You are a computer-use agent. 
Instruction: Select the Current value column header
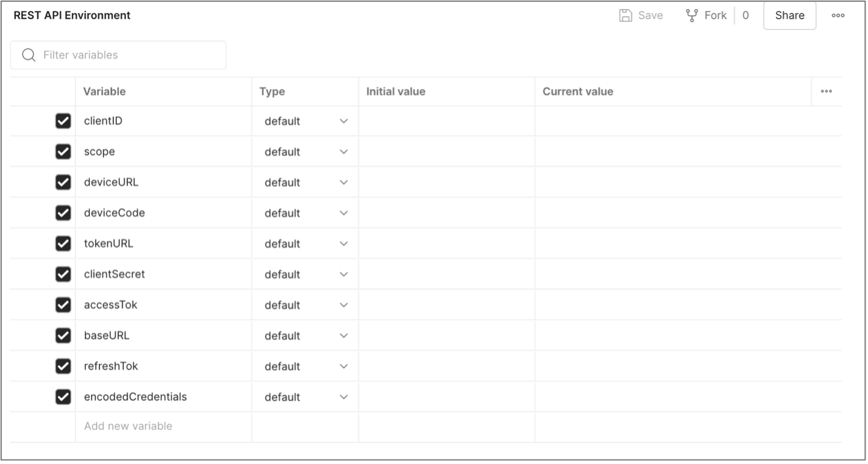577,92
